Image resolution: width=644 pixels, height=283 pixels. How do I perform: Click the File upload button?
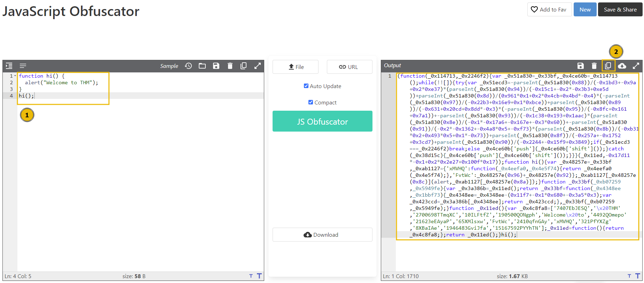pyautogui.click(x=296, y=67)
